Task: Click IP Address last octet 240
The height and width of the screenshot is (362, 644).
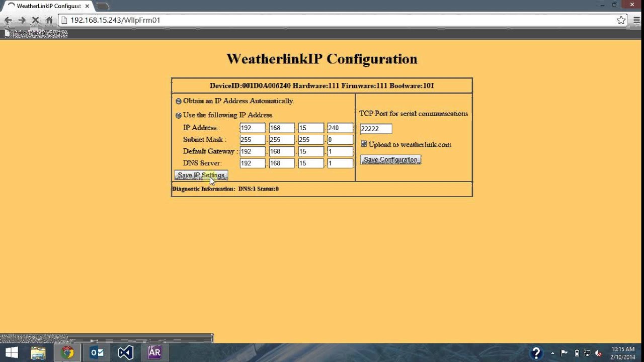Action: coord(340,128)
